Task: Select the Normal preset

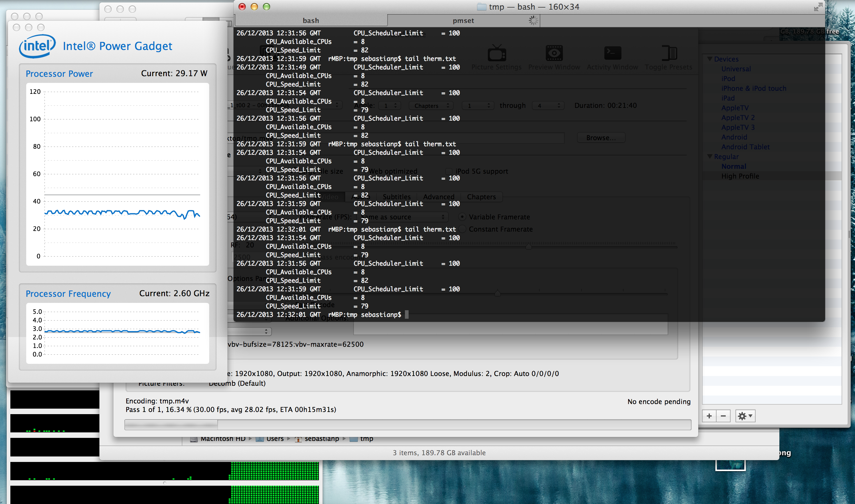Action: point(734,166)
